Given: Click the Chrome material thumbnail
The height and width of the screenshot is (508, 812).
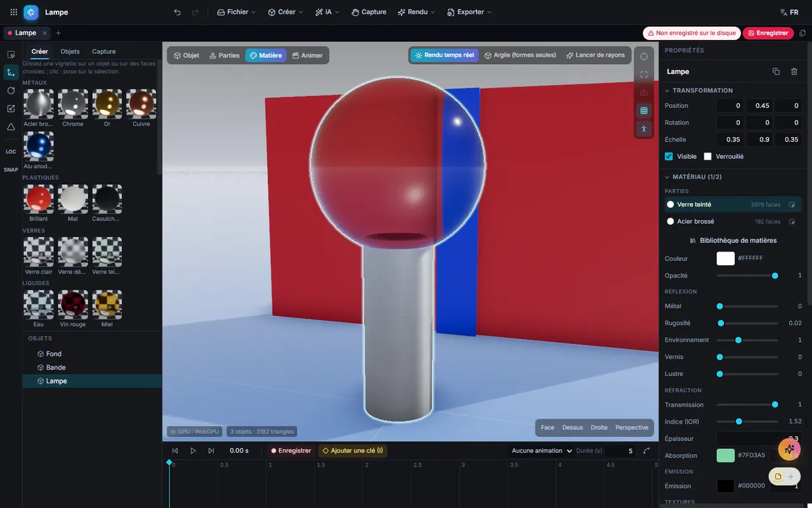Looking at the screenshot, I should click(73, 103).
